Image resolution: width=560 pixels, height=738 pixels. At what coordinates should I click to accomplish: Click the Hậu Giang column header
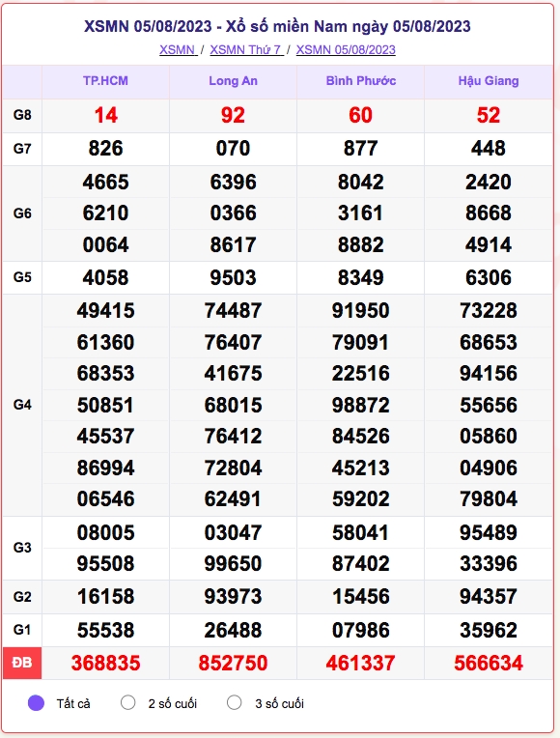[489, 81]
